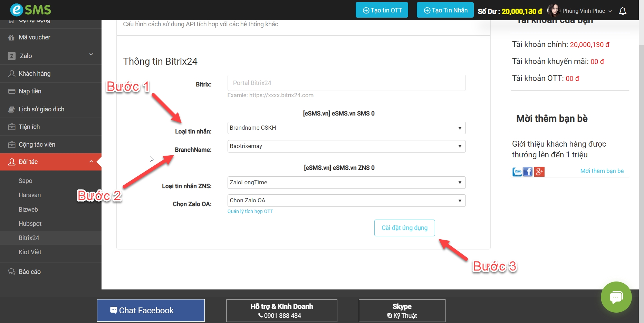
Task: Click the Tạo tin OTT button
Action: pos(382,10)
